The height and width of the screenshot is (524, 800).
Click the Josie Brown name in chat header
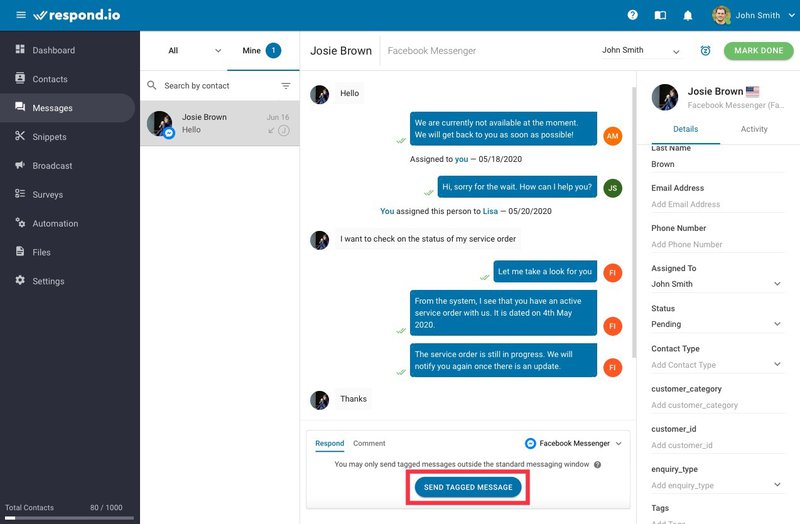pos(341,51)
